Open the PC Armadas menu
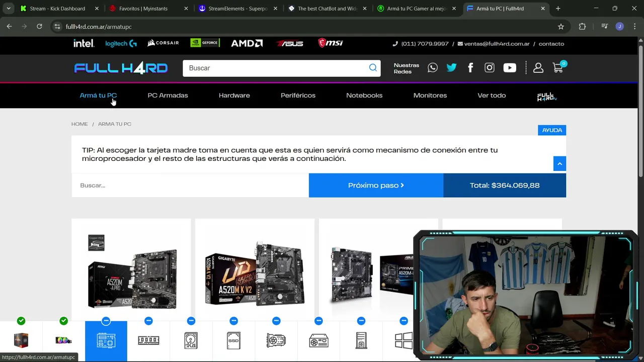 (x=168, y=95)
